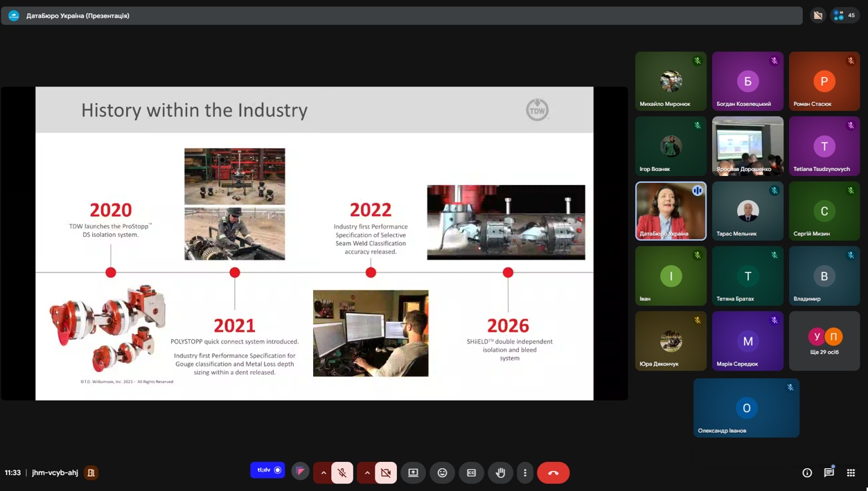The height and width of the screenshot is (491, 868).
Task: Show the 45 participants list
Action: pyautogui.click(x=844, y=15)
